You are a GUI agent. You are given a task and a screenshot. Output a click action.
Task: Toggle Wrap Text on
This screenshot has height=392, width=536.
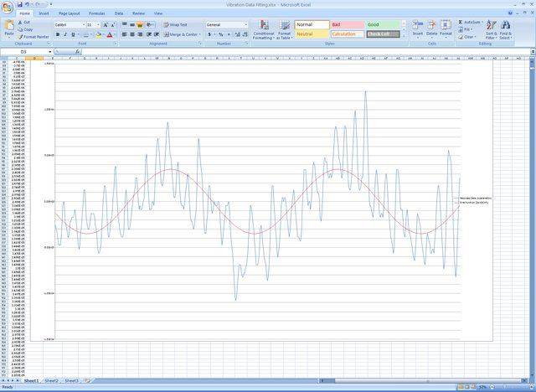[x=177, y=25]
